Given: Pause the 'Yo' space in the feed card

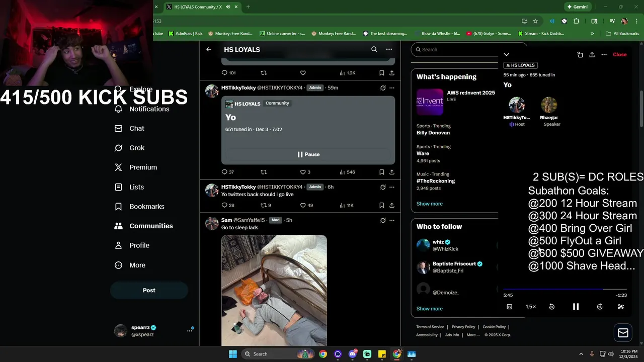Looking at the screenshot, I should 308,154.
